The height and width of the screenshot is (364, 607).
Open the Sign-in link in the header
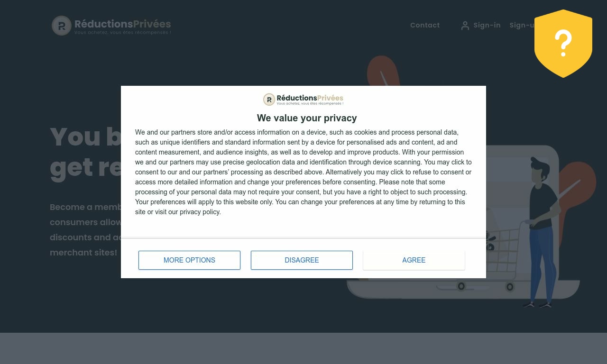pyautogui.click(x=487, y=25)
